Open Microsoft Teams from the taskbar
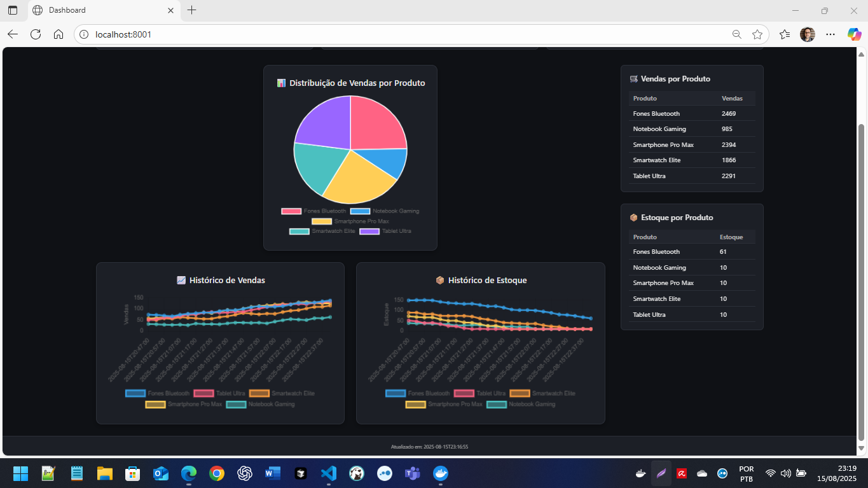This screenshot has height=488, width=868. (413, 473)
